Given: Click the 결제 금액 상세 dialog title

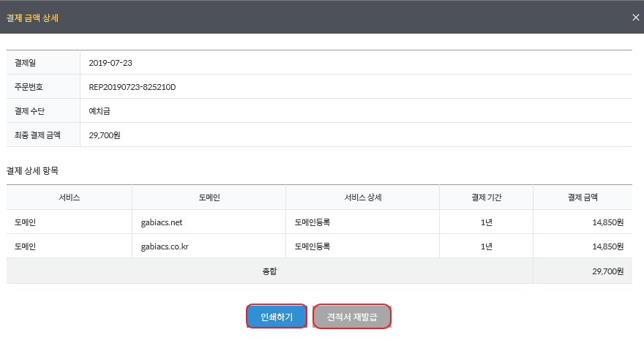Looking at the screenshot, I should click(32, 18).
